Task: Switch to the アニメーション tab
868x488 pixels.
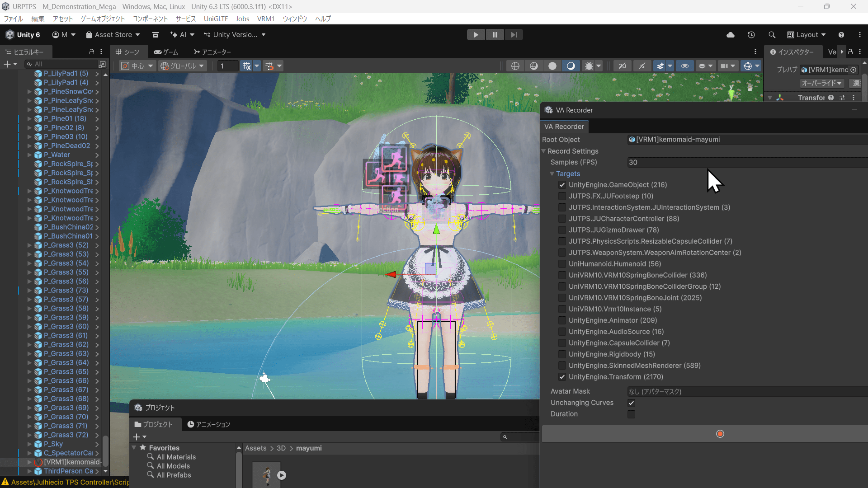Action: [209, 424]
